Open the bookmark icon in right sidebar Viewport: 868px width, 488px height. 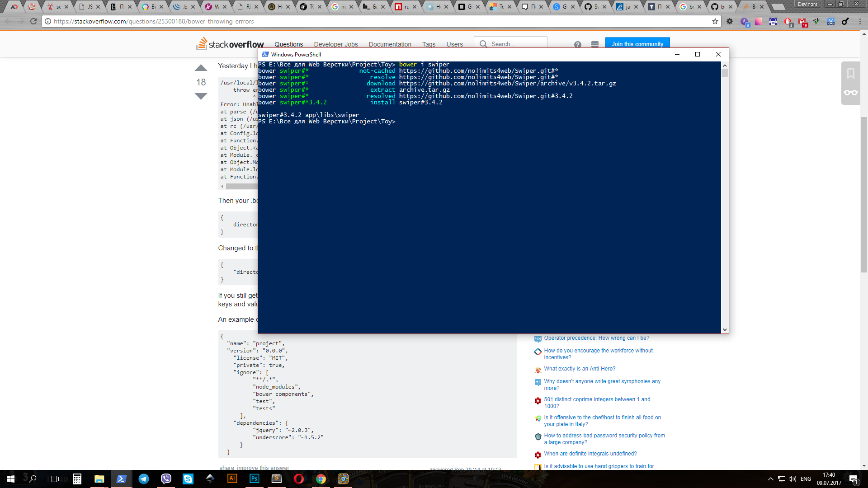click(x=850, y=73)
